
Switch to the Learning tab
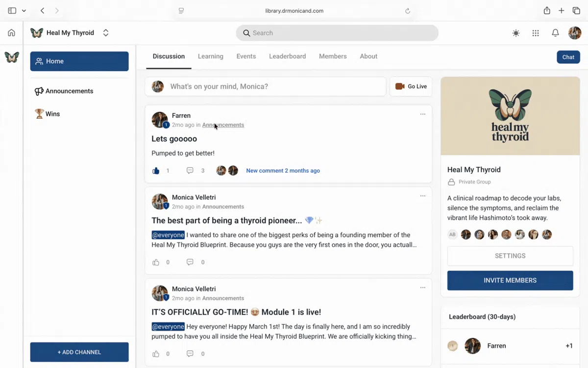(211, 56)
